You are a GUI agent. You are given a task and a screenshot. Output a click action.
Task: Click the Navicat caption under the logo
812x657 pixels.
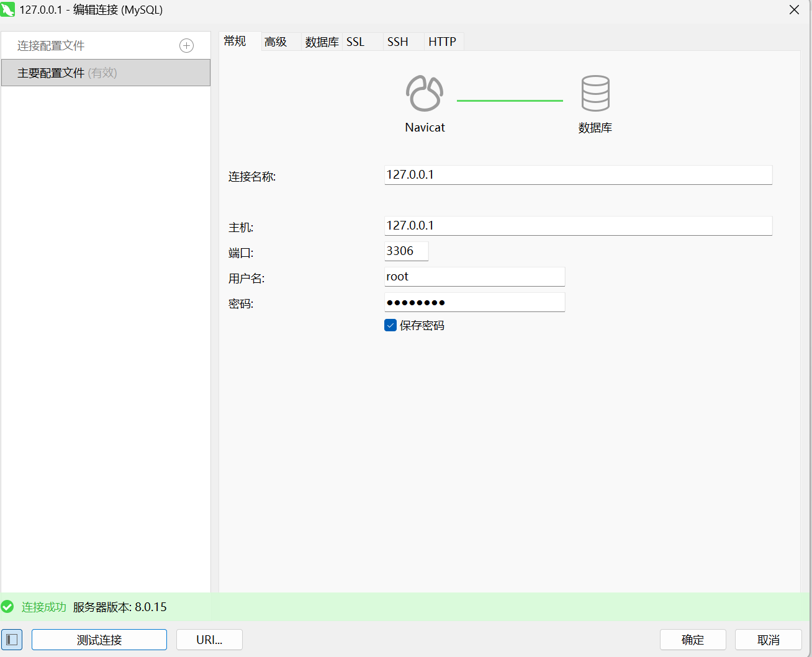pyautogui.click(x=425, y=127)
